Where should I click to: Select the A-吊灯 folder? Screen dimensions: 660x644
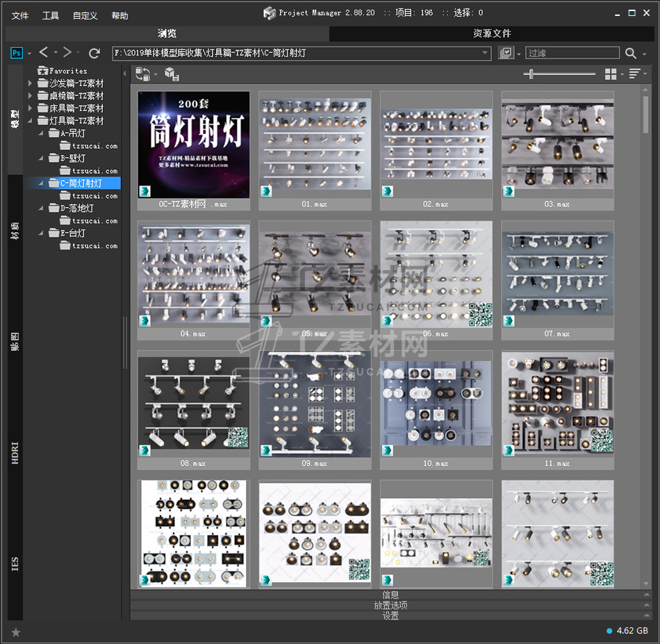tap(73, 133)
